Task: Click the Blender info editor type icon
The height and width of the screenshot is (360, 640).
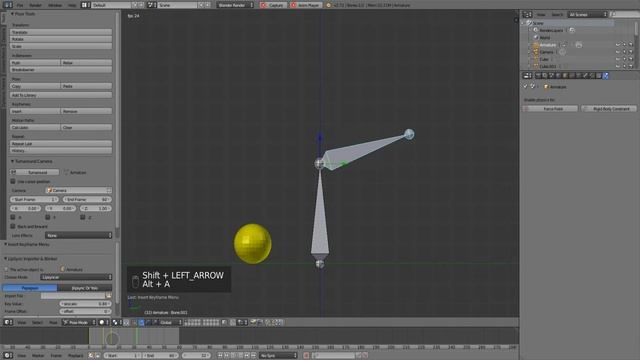Action: tap(7, 5)
